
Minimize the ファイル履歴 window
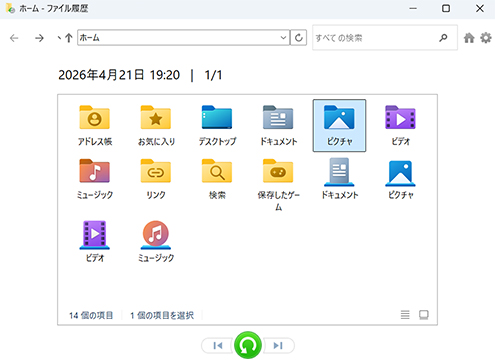(x=413, y=8)
